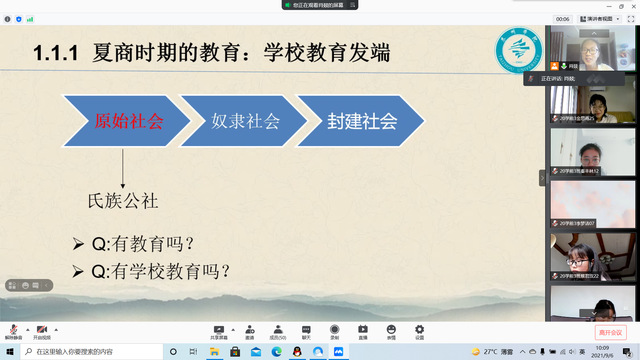Open the live stream (直播) icon
The image size is (640, 360).
363,332
